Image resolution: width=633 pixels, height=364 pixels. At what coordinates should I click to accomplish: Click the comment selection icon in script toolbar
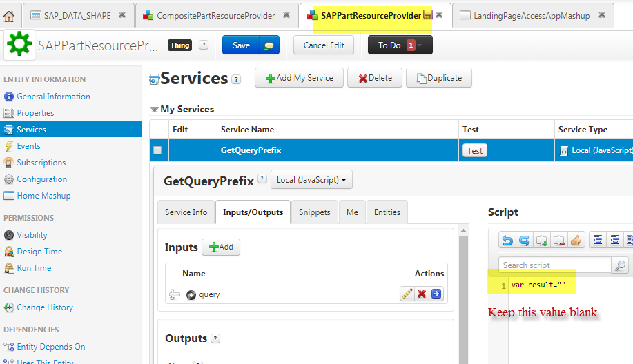[541, 240]
